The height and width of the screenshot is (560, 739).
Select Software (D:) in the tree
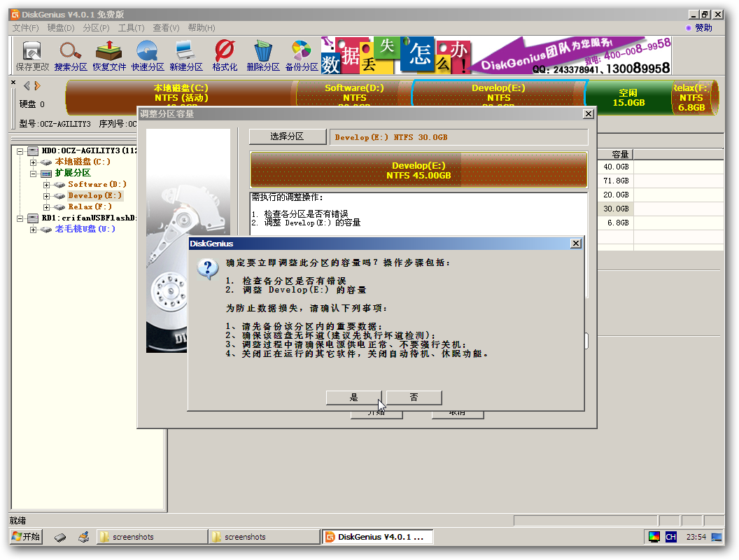coord(97,184)
